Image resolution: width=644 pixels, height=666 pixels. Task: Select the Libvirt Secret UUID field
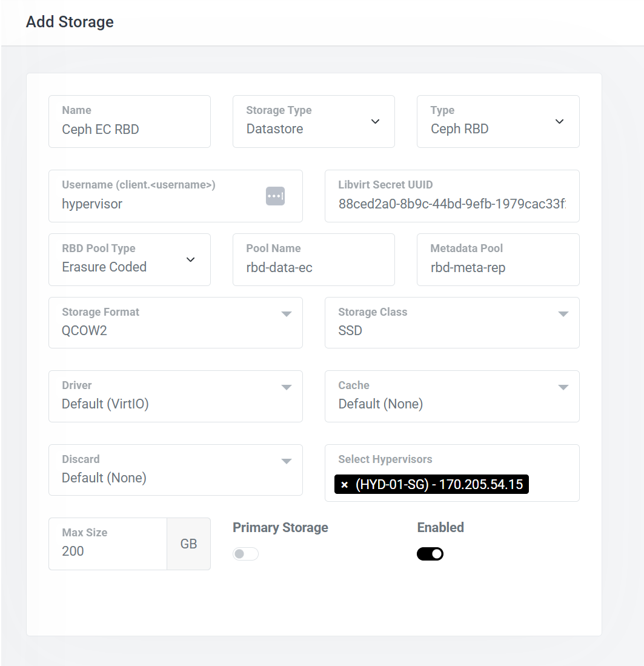point(452,204)
